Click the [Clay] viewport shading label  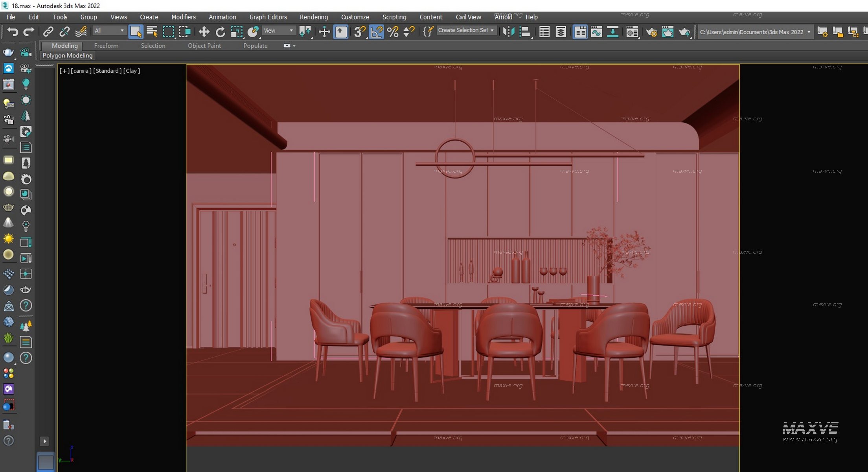pos(132,71)
